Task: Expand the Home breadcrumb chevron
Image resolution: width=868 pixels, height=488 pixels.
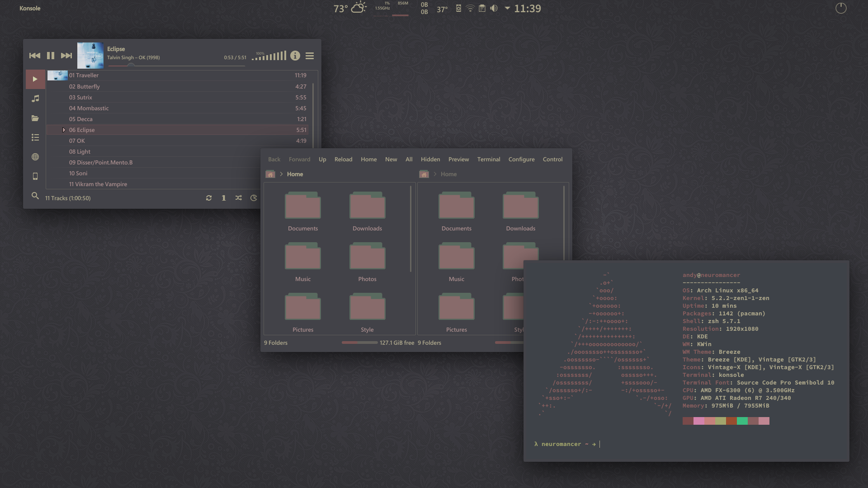Action: pyautogui.click(x=281, y=174)
